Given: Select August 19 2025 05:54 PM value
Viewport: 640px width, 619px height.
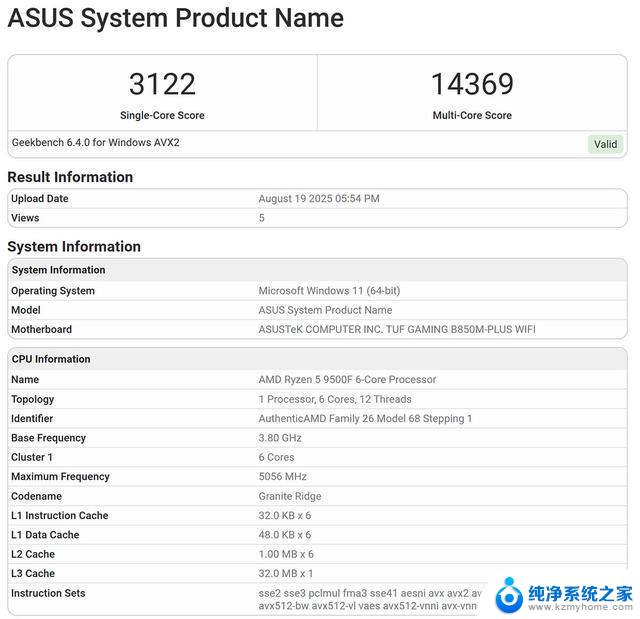Looking at the screenshot, I should click(319, 199).
